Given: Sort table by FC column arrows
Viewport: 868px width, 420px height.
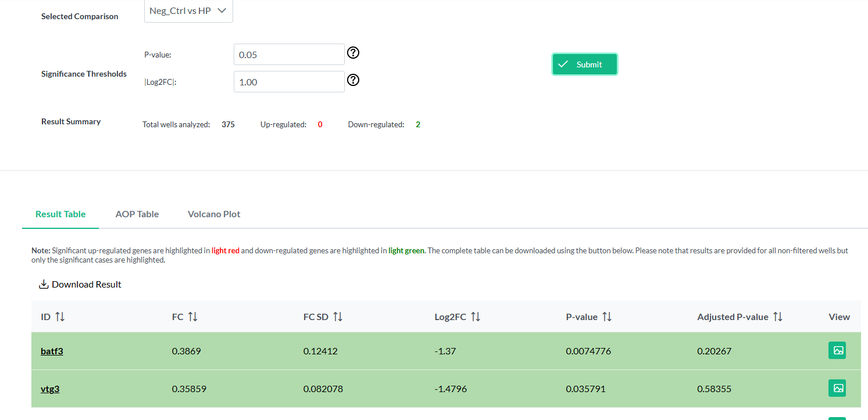Looking at the screenshot, I should pyautogui.click(x=193, y=317).
